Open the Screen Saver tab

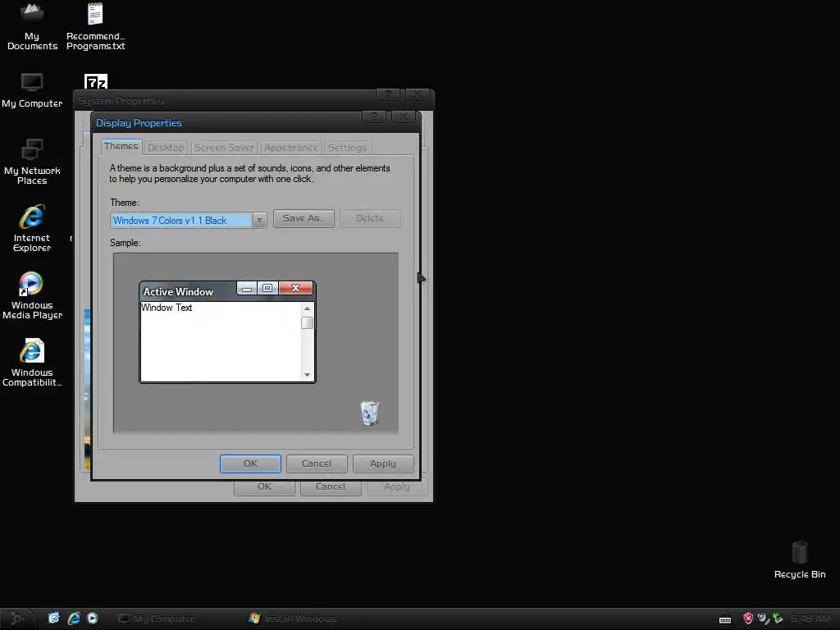coord(225,148)
